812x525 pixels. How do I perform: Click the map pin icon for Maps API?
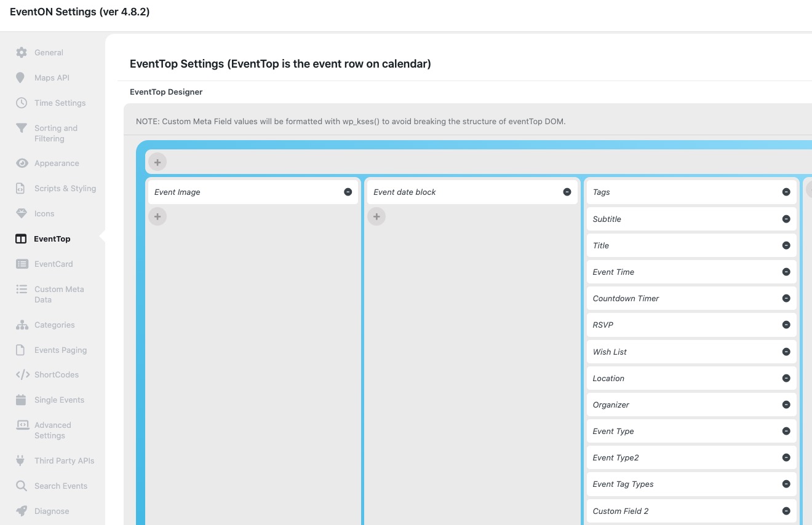(x=21, y=77)
